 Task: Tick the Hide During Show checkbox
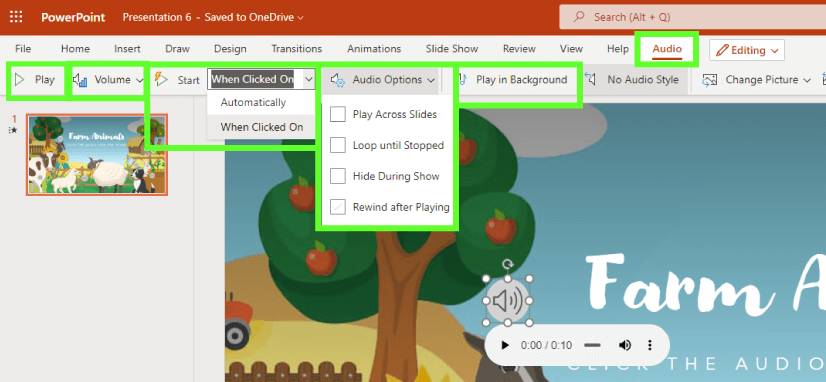[338, 177]
